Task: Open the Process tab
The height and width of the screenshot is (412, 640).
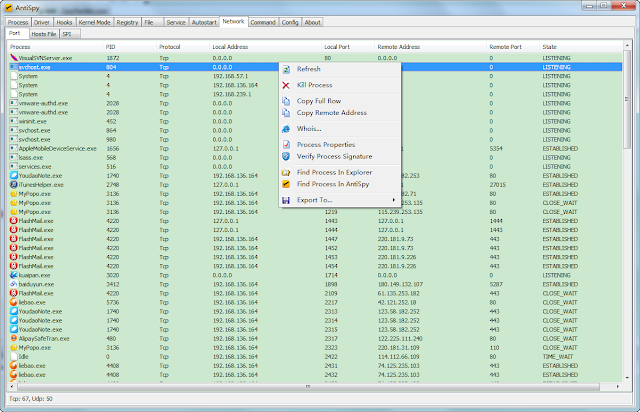Action: pos(18,22)
